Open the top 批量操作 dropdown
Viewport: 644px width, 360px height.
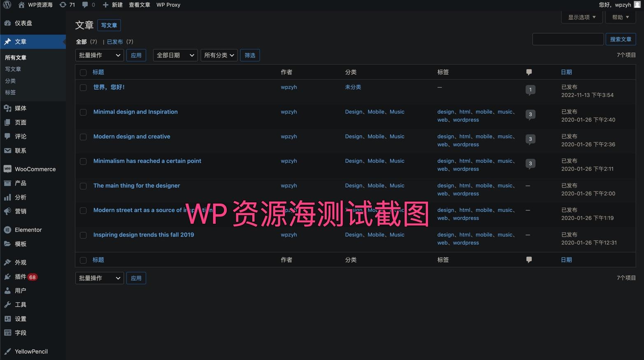[100, 55]
